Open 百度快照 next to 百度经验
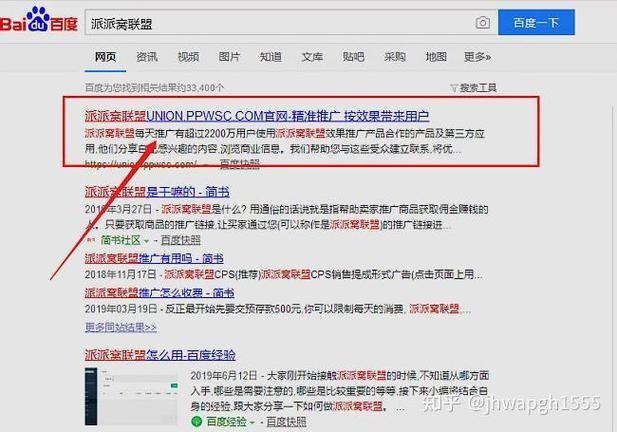The image size is (617, 432). pyautogui.click(x=286, y=422)
